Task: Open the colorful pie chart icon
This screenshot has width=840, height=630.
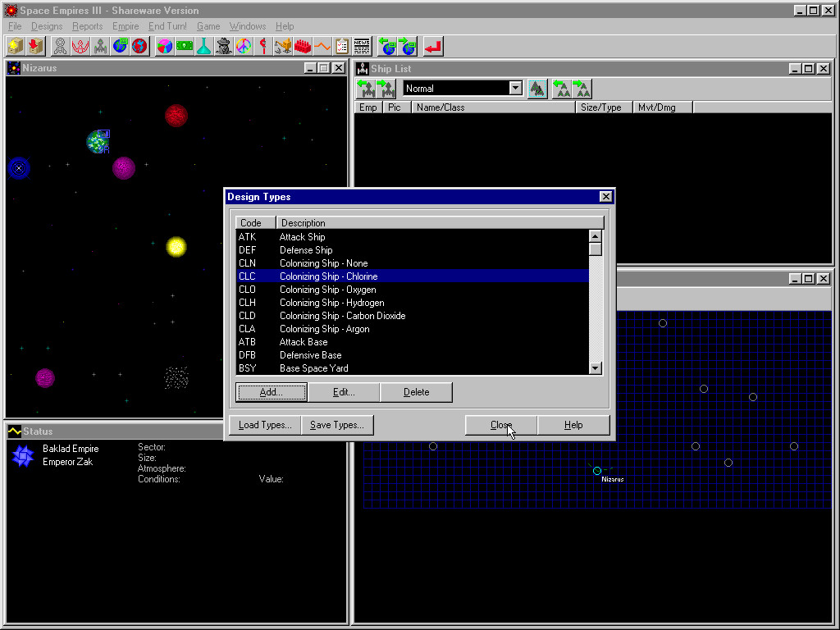Action: [x=165, y=46]
